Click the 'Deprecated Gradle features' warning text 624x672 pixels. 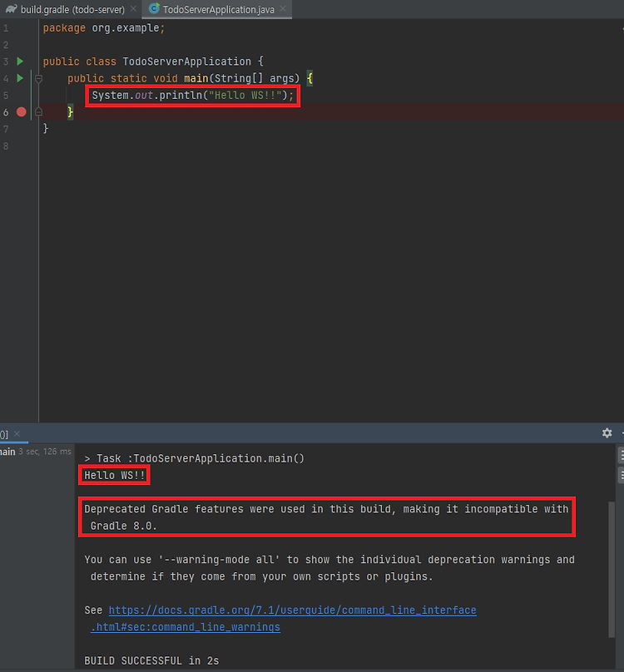pyautogui.click(x=326, y=517)
